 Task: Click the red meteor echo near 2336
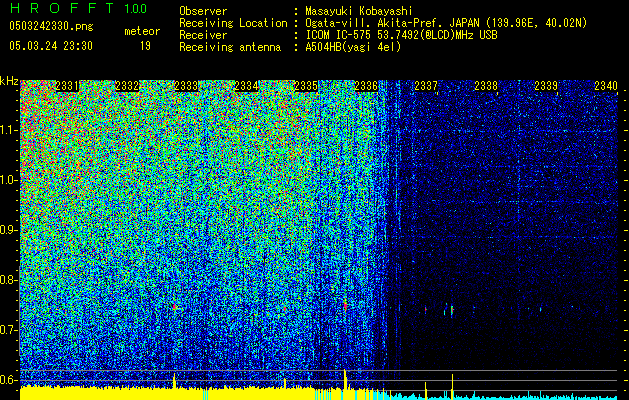[345, 306]
